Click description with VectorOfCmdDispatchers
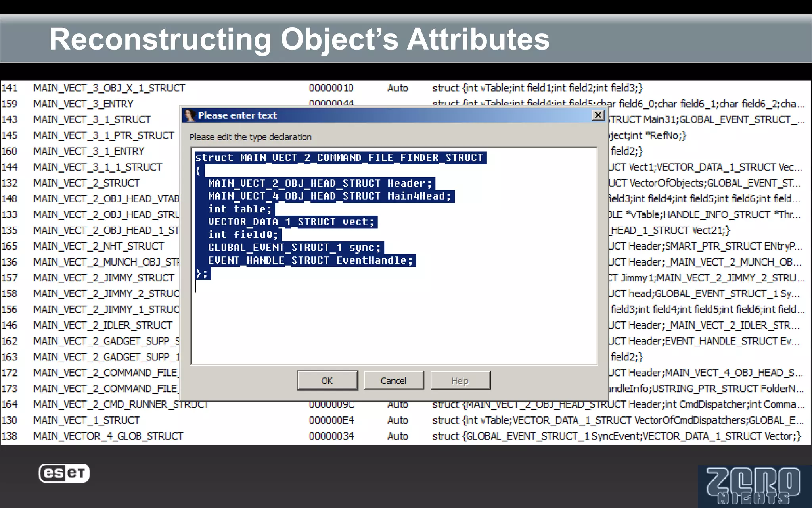812x508 pixels. (x=619, y=420)
